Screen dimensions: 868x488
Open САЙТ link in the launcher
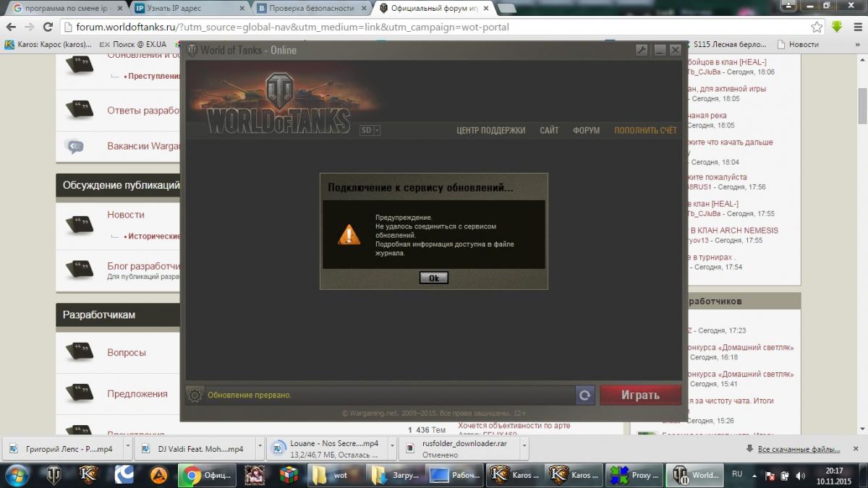click(549, 131)
